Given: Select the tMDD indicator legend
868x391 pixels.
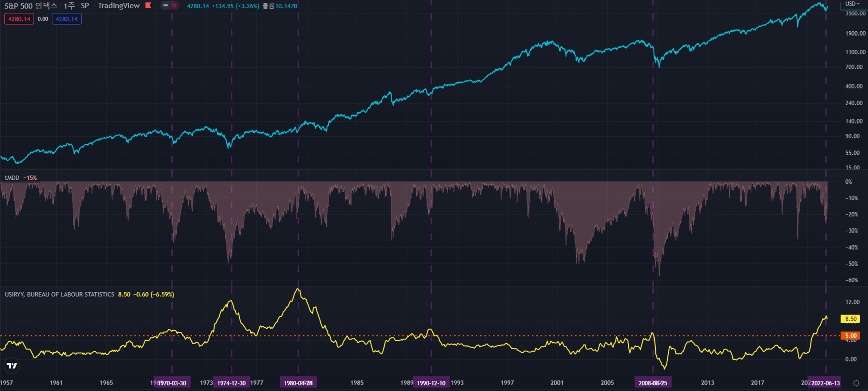Looking at the screenshot, I should [x=12, y=178].
